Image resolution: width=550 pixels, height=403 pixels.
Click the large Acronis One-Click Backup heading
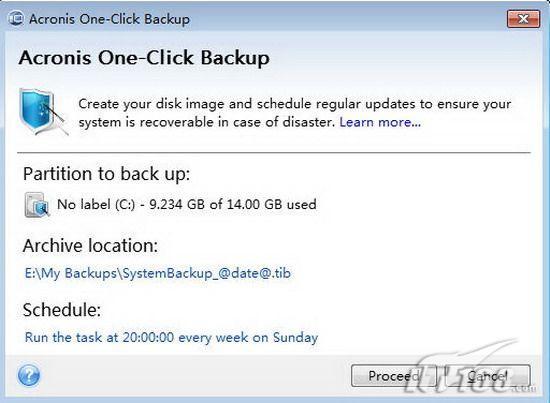pyautogui.click(x=144, y=58)
